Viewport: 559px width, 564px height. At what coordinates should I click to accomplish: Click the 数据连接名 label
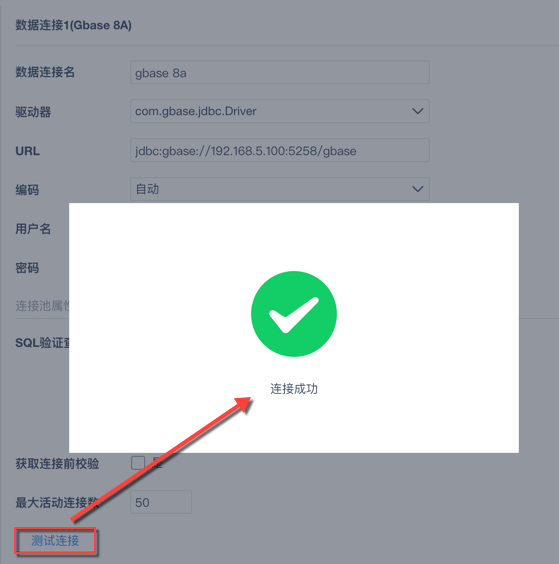point(45,72)
